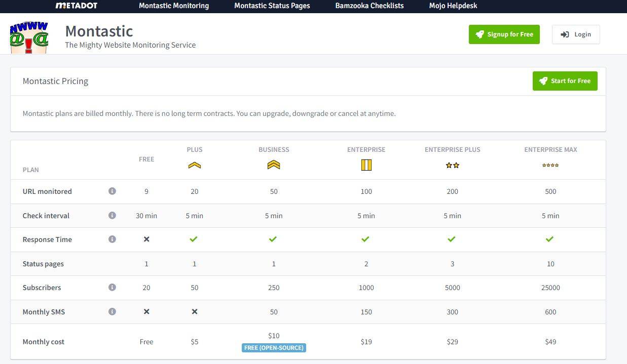Click the Response Time X mark under Free
Viewport: 627px width, 364px height.
click(x=146, y=239)
